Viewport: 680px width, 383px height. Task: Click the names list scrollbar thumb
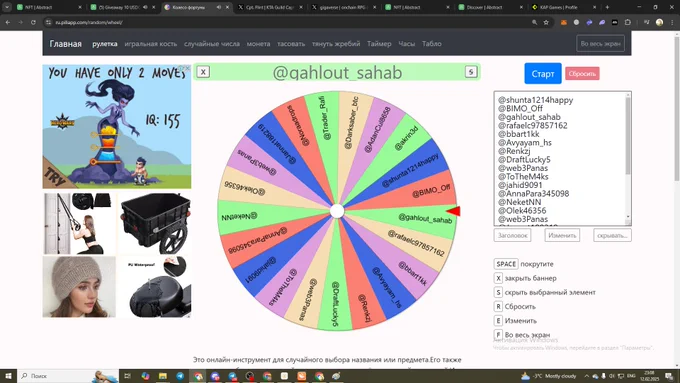[628, 135]
